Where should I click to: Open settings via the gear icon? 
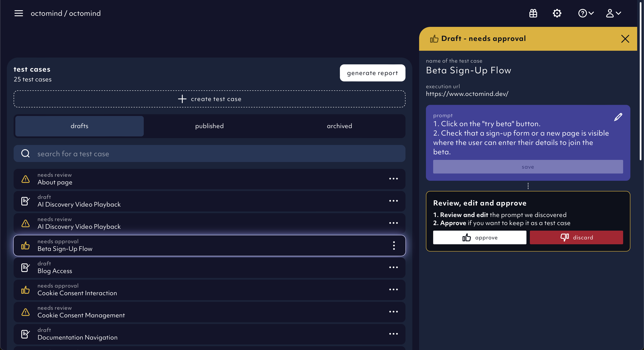tap(557, 13)
